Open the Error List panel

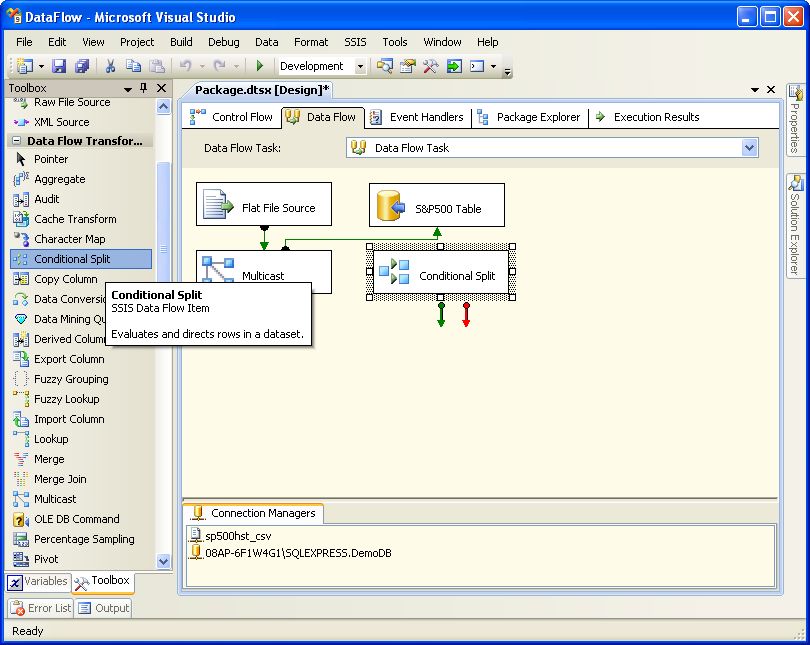40,608
